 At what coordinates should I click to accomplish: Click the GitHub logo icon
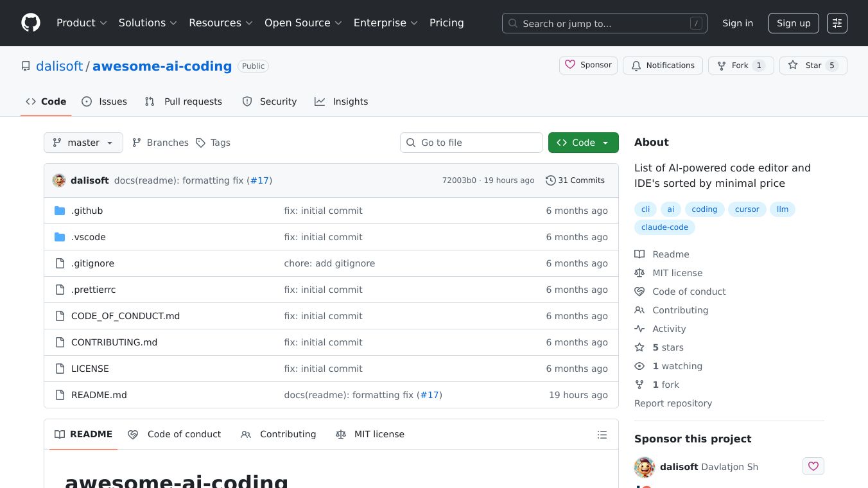(31, 23)
